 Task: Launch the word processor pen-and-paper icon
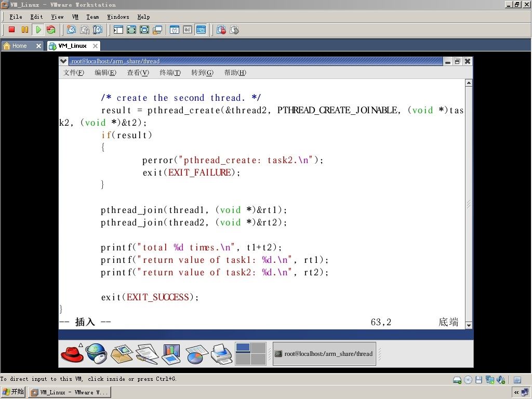147,354
